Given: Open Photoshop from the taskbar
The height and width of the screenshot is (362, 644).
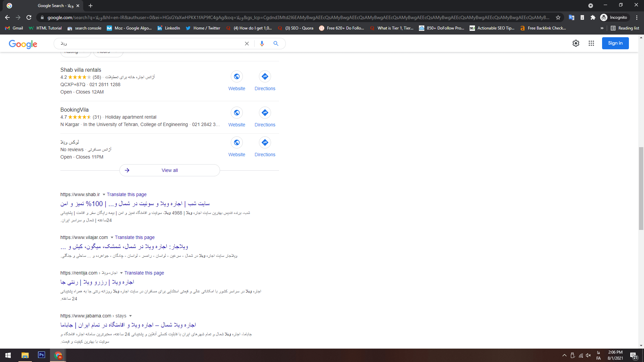Looking at the screenshot, I should tap(42, 355).
